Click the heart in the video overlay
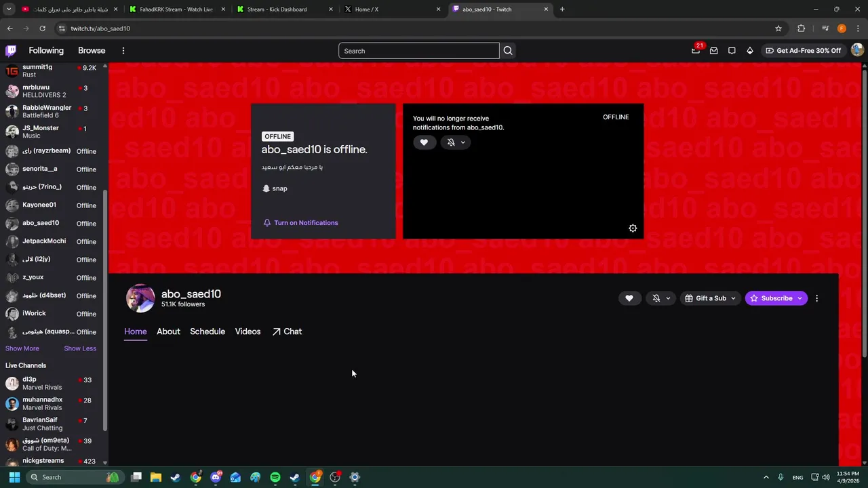The height and width of the screenshot is (488, 868). (x=424, y=142)
